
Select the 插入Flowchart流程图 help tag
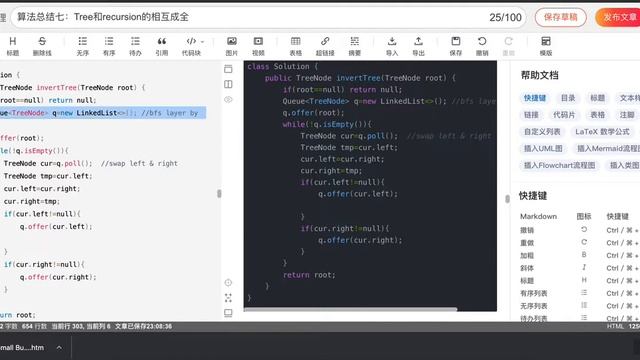point(559,165)
